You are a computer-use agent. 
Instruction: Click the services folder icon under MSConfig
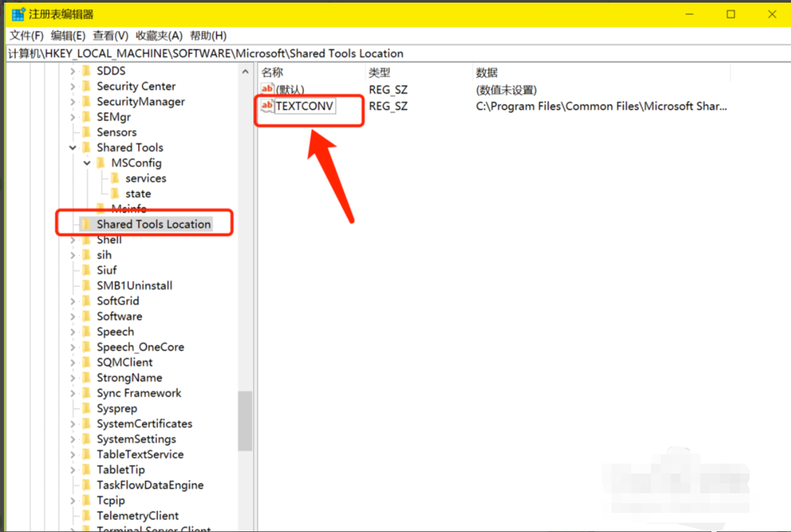click(x=114, y=178)
